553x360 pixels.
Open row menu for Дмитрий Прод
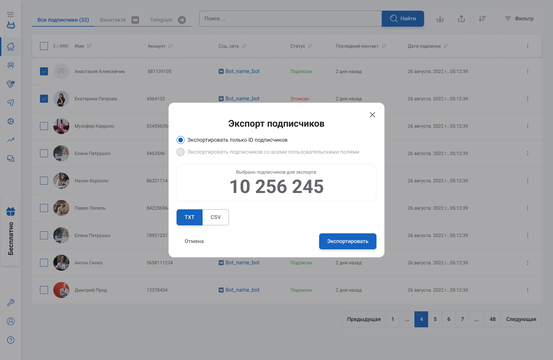pyautogui.click(x=528, y=290)
